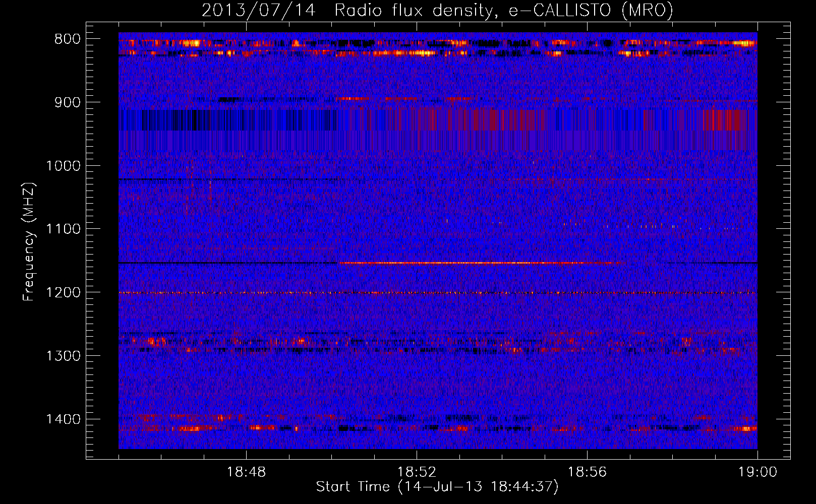The height and width of the screenshot is (504, 816).
Task: Select the '1000' frequency axis label
Action: [63, 166]
